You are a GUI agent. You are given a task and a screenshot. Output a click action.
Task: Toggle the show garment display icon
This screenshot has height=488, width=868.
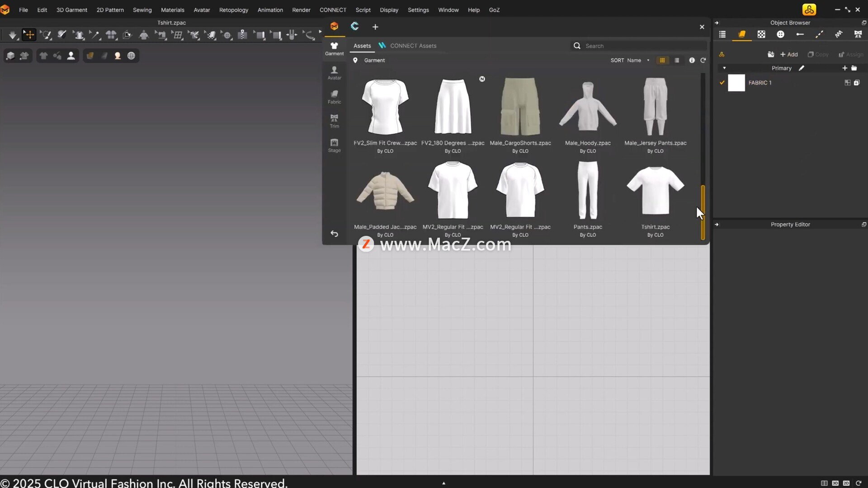[x=43, y=56]
